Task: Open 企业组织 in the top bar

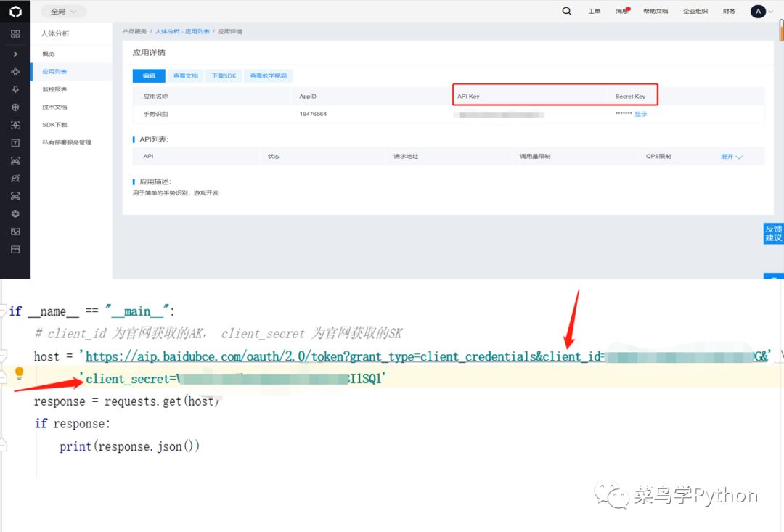Action: 695,11
